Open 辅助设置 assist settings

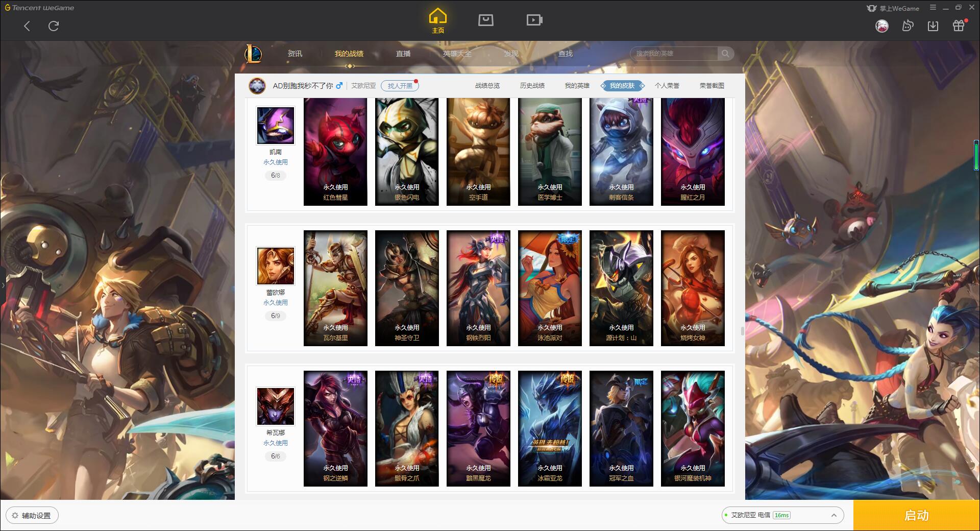point(32,516)
